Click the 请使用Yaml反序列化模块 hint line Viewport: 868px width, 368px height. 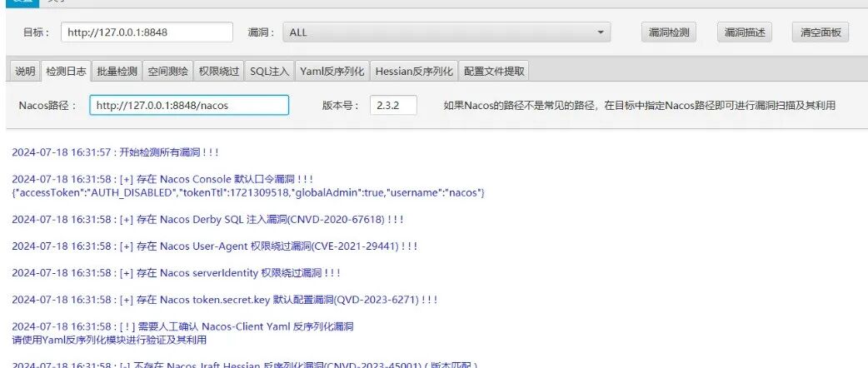109,340
